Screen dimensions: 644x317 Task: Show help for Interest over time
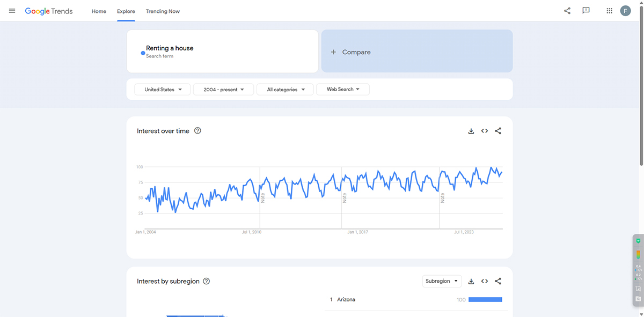(197, 131)
